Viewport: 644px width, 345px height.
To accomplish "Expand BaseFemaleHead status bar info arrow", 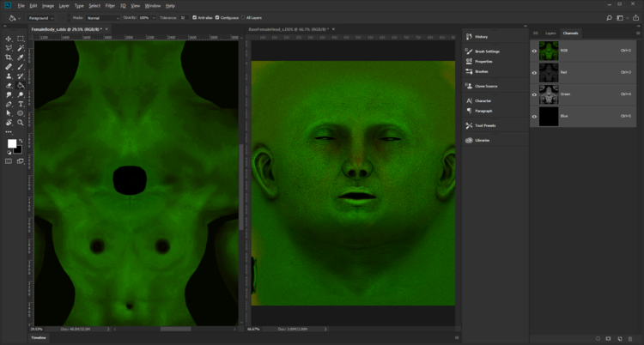I will (325, 329).
